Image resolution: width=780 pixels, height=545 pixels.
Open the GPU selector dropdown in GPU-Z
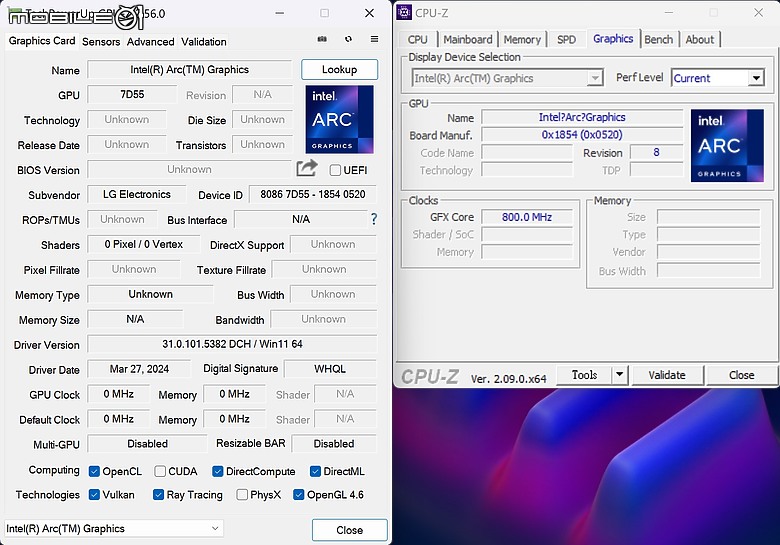point(114,529)
